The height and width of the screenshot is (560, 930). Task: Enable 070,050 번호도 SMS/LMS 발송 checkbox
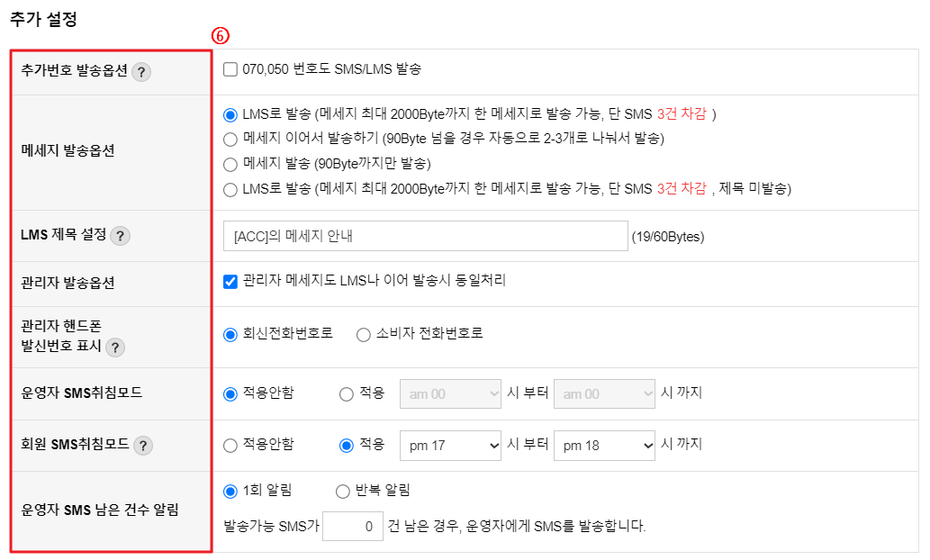tap(230, 69)
